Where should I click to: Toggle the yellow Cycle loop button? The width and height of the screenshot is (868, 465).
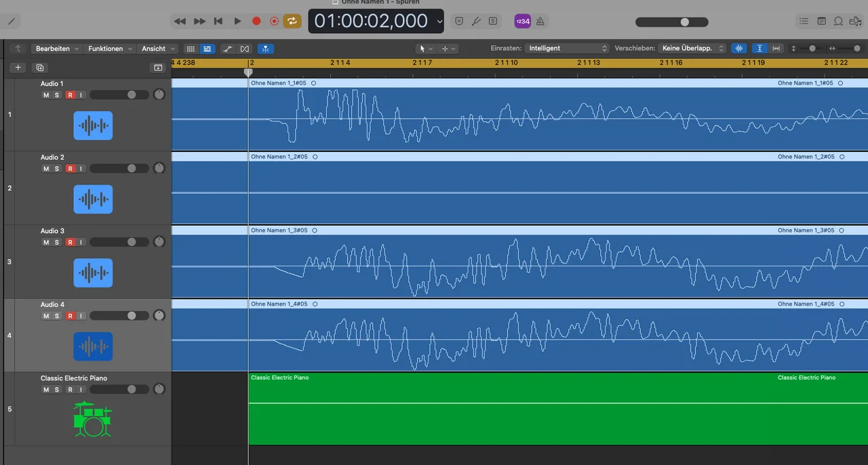click(292, 21)
